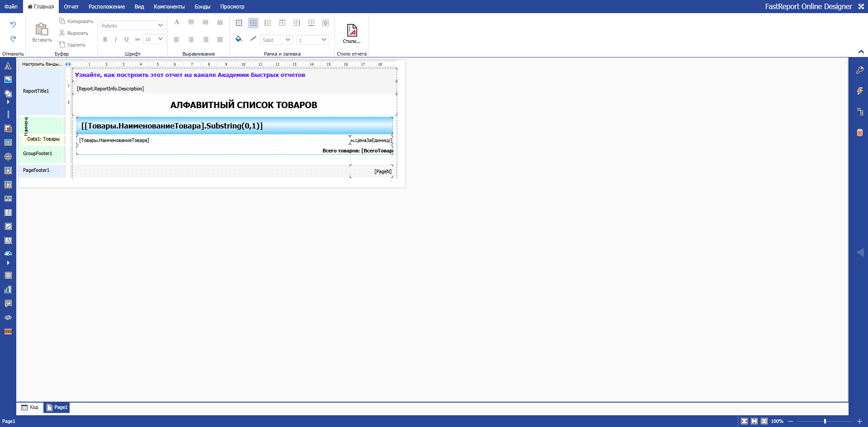Image resolution: width=868 pixels, height=427 pixels.
Task: Toggle italic formatting (I)
Action: [x=116, y=39]
